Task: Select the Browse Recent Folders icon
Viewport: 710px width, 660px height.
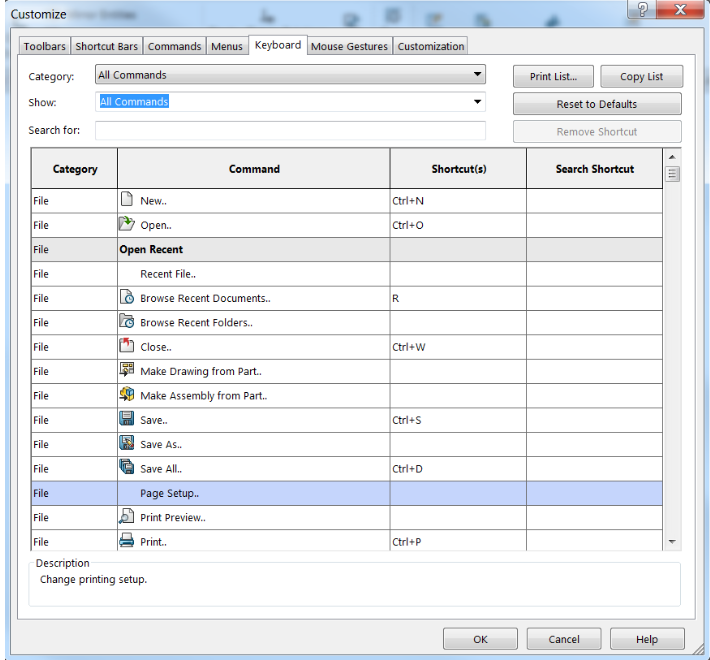Action: tap(127, 322)
